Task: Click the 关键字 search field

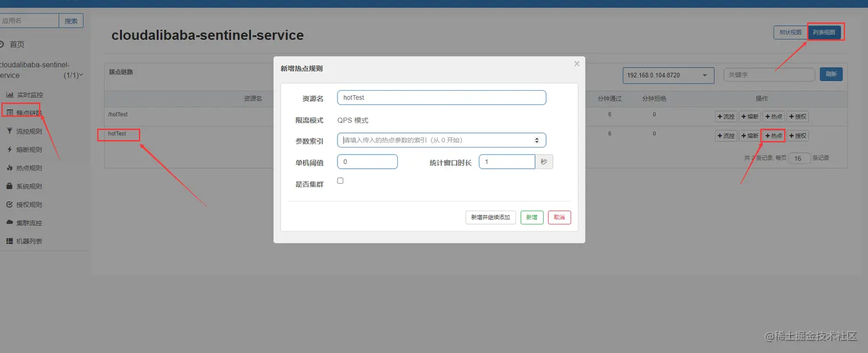Action: tap(769, 75)
